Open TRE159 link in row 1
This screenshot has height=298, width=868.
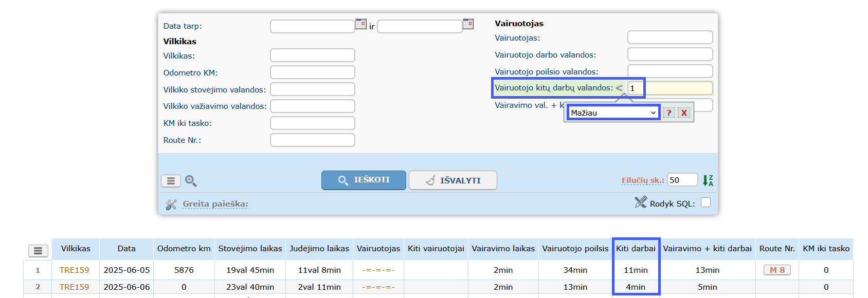[x=74, y=270]
